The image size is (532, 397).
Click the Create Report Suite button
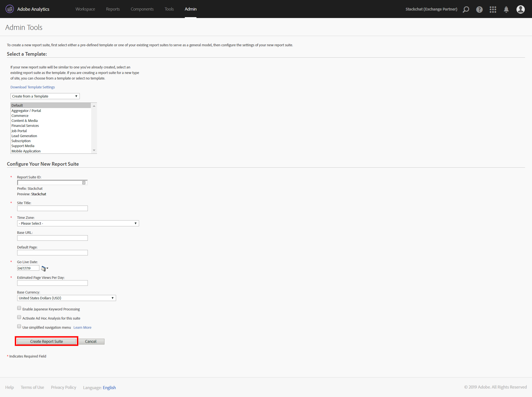point(46,341)
